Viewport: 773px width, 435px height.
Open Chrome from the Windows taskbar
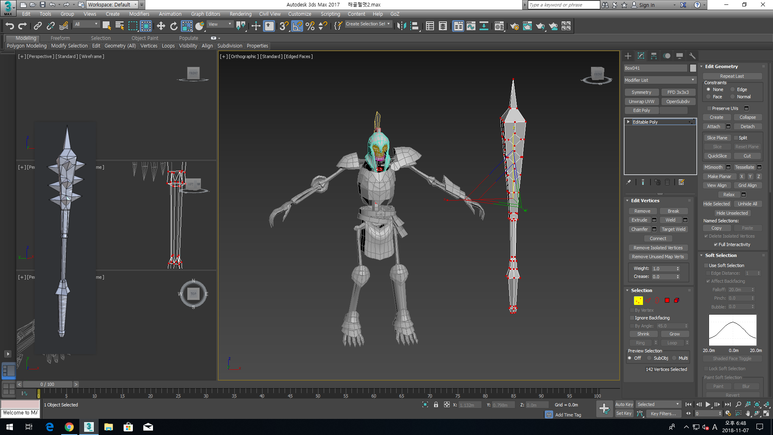(69, 427)
